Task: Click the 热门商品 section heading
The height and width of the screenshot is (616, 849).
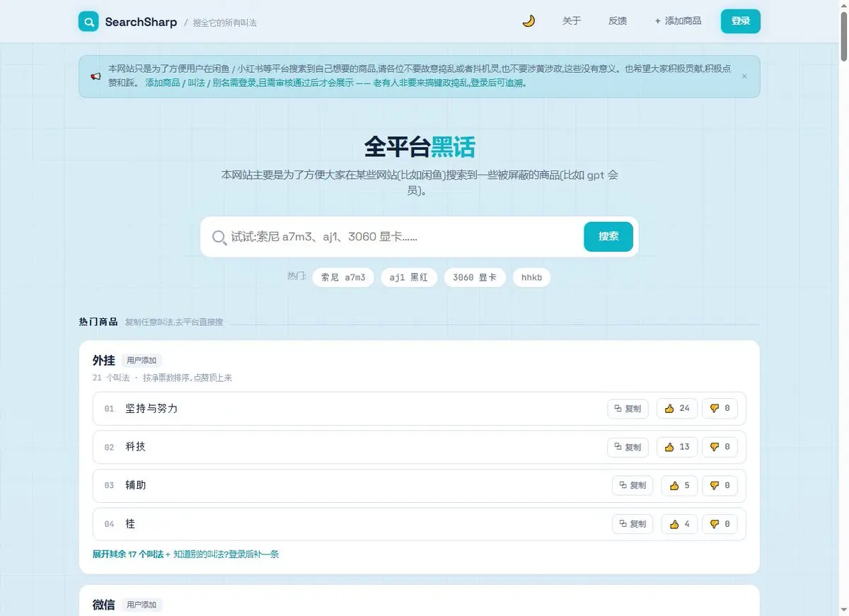Action: point(98,322)
